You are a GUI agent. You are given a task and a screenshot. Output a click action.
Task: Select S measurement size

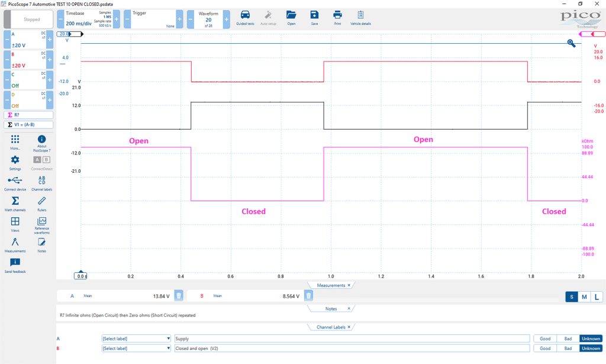572,297
